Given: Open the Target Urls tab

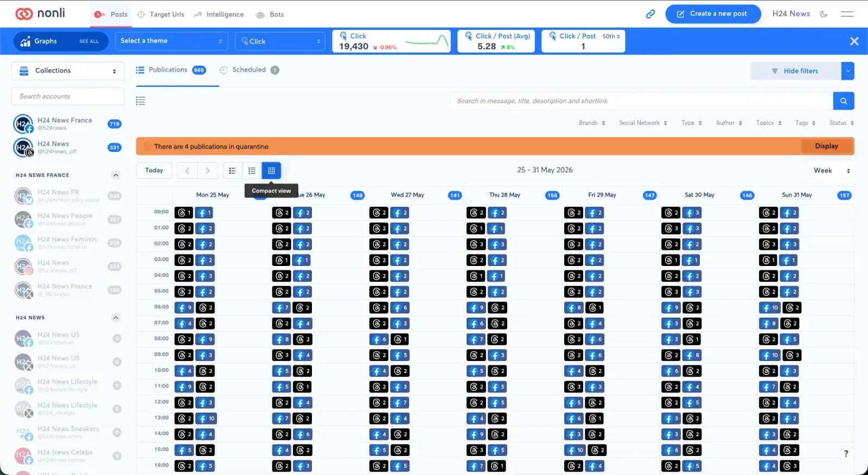Looking at the screenshot, I should pyautogui.click(x=161, y=14).
